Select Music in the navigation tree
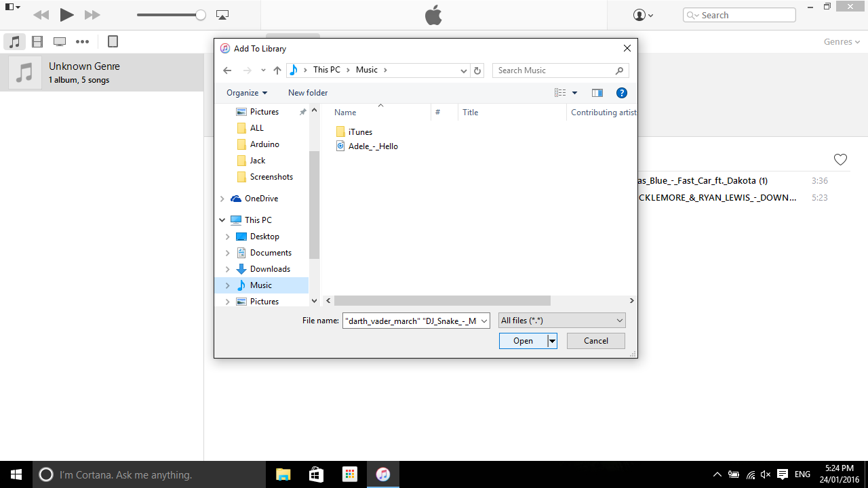The width and height of the screenshot is (868, 488). tap(261, 285)
